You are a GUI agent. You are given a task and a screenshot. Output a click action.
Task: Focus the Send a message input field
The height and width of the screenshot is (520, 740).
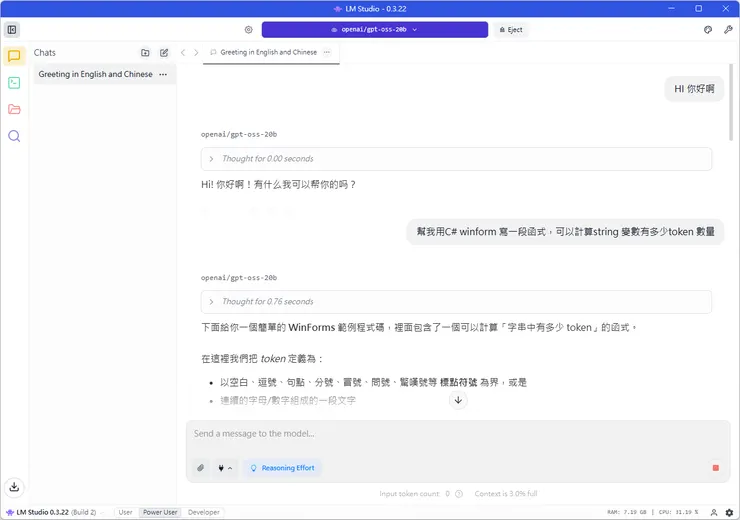tap(458, 434)
